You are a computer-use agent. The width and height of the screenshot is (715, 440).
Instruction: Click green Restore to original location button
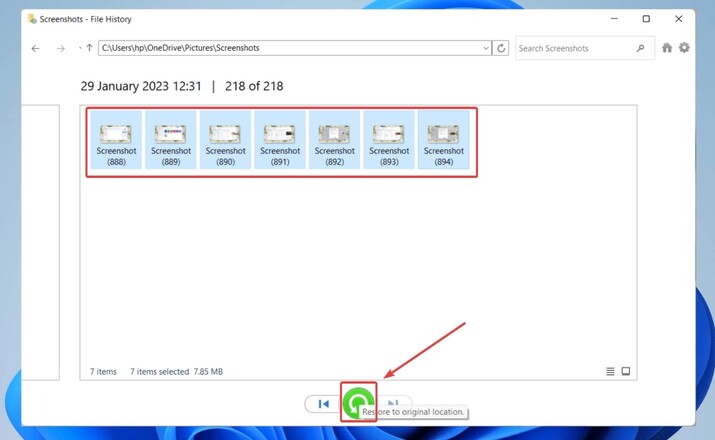(358, 403)
